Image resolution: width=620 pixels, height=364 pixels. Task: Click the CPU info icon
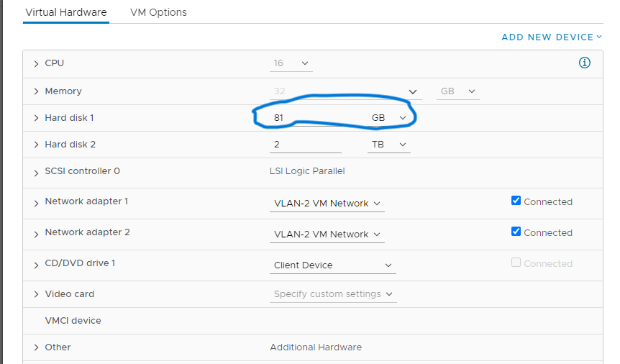(585, 63)
